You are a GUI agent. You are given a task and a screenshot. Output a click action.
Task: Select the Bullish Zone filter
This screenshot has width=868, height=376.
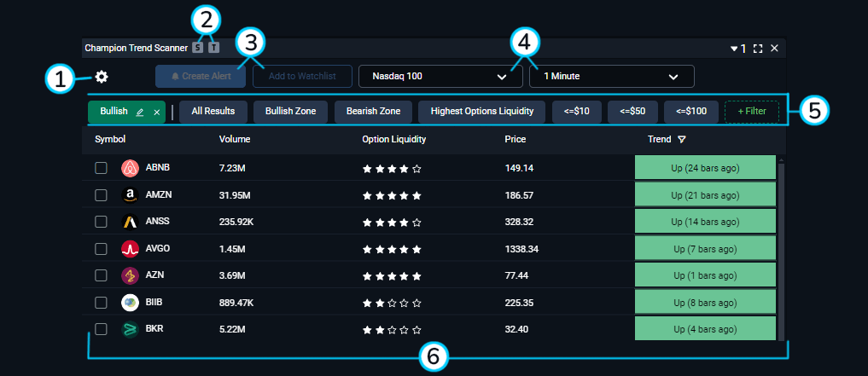[291, 112]
